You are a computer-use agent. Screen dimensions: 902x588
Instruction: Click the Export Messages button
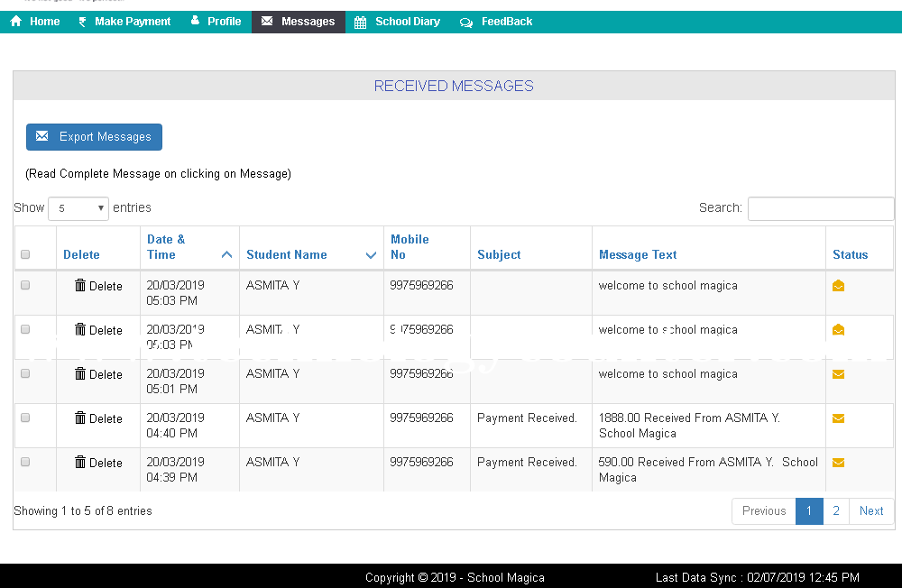(94, 137)
